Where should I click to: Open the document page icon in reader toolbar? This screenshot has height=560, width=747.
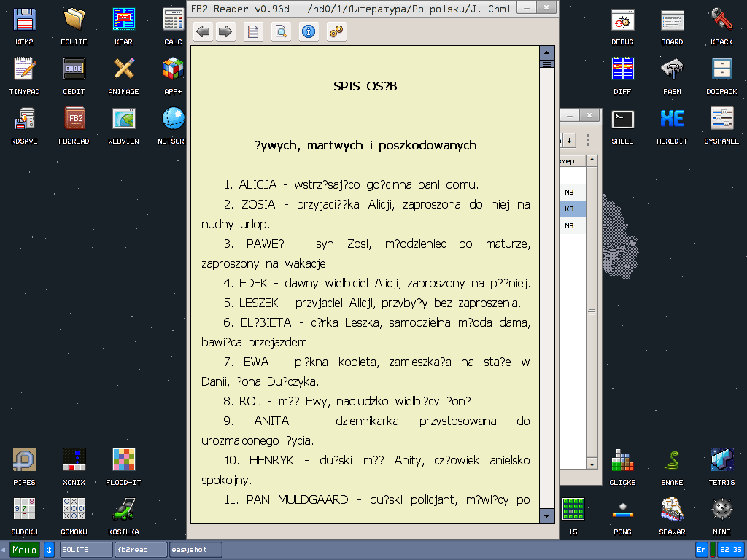point(253,31)
